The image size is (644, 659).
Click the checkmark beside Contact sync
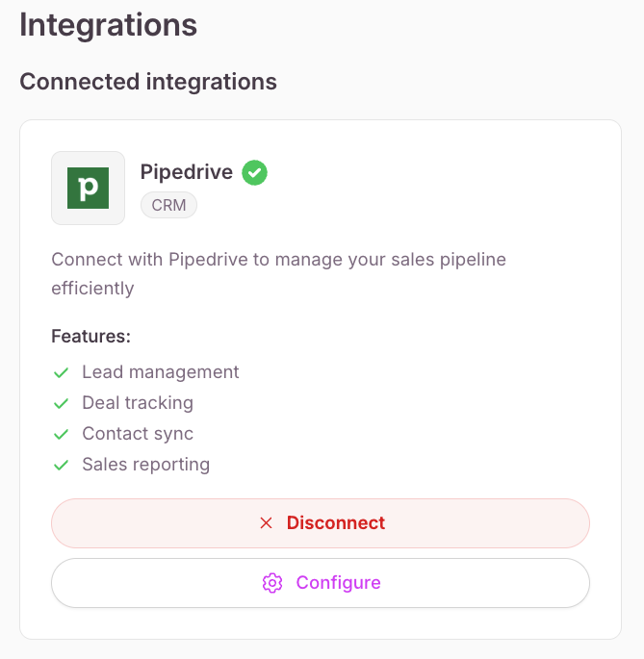[61, 434]
